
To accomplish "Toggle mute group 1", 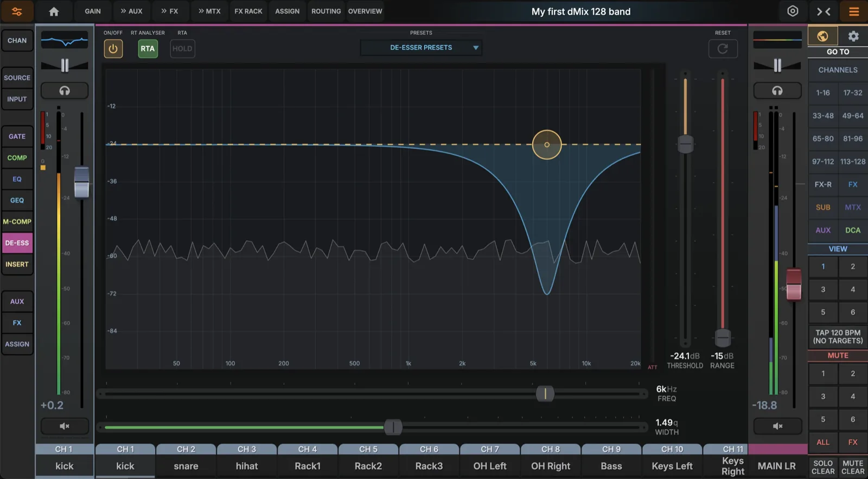I will 823,373.
